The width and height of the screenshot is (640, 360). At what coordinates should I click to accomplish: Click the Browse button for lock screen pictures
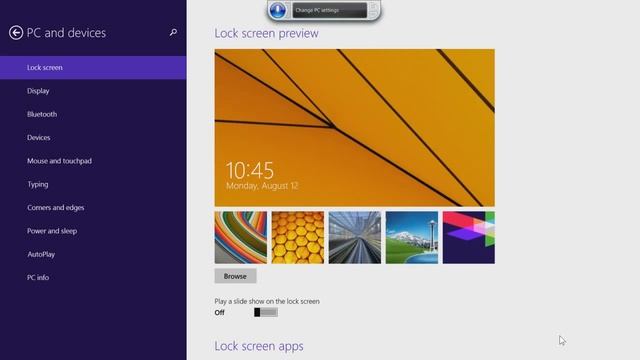(236, 276)
